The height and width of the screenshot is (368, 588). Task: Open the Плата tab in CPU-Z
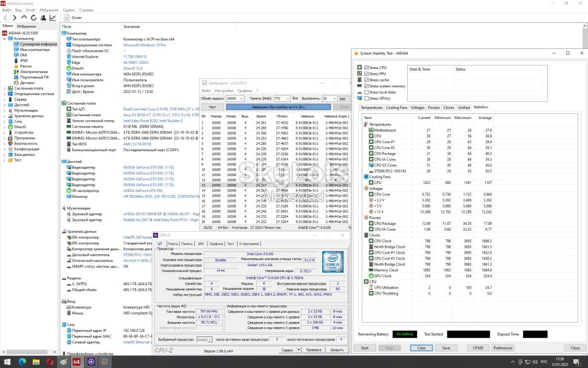[172, 244]
